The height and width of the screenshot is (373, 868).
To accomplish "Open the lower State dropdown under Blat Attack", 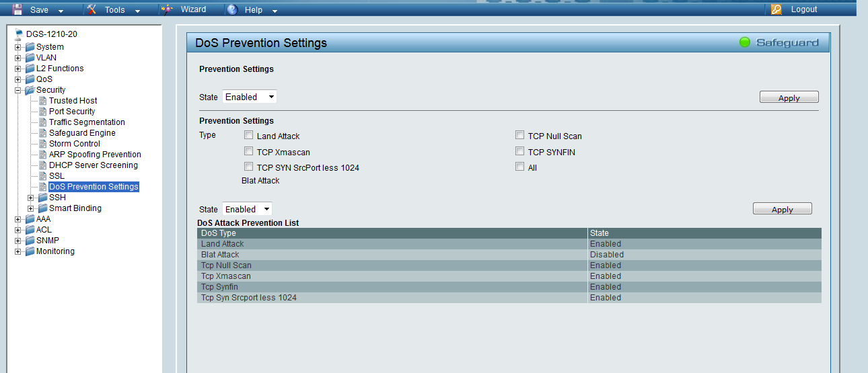I will [247, 209].
